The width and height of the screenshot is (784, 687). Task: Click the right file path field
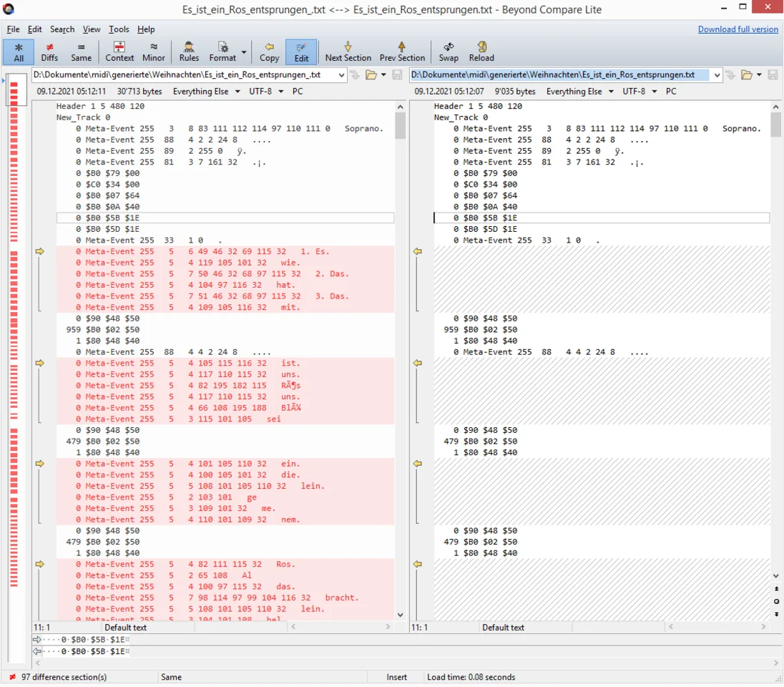pyautogui.click(x=558, y=74)
